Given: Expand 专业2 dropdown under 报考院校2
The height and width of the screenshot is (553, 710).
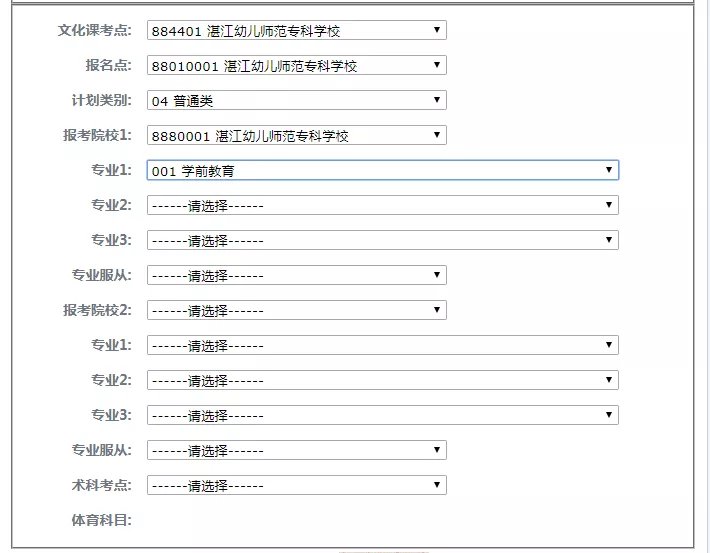Looking at the screenshot, I should (382, 380).
